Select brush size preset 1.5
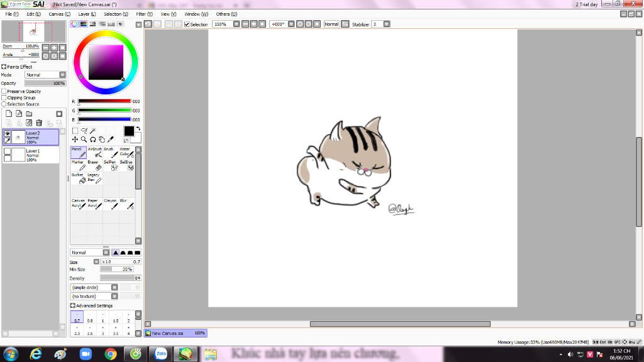The height and width of the screenshot is (362, 644). coord(116,317)
